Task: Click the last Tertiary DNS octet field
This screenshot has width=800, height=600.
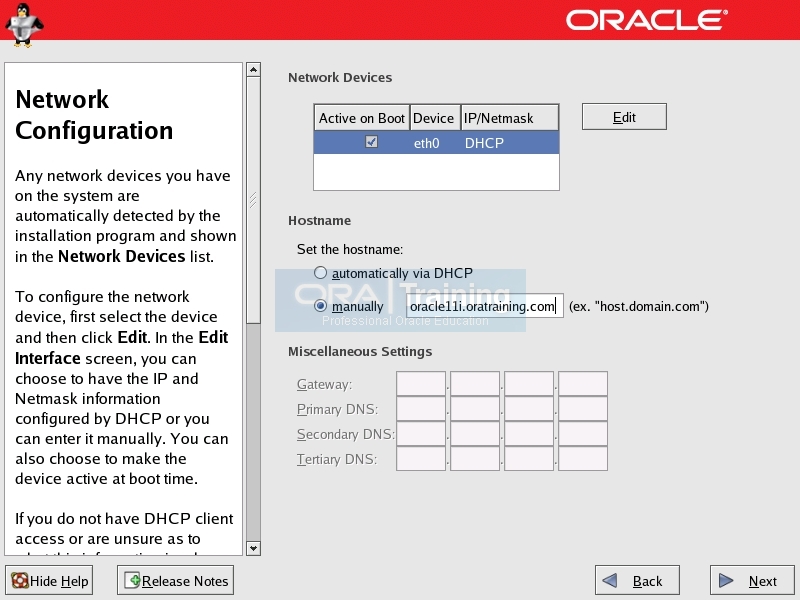Action: 583,459
